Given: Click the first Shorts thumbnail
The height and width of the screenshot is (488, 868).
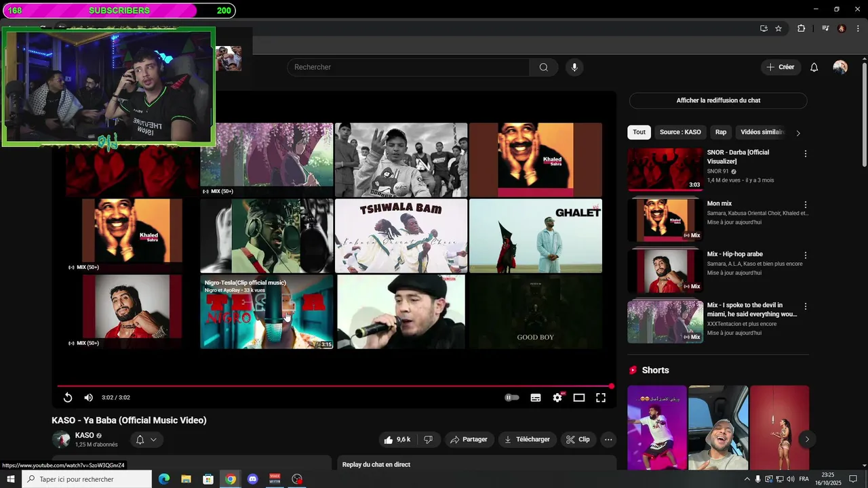Looking at the screenshot, I should click(x=657, y=428).
